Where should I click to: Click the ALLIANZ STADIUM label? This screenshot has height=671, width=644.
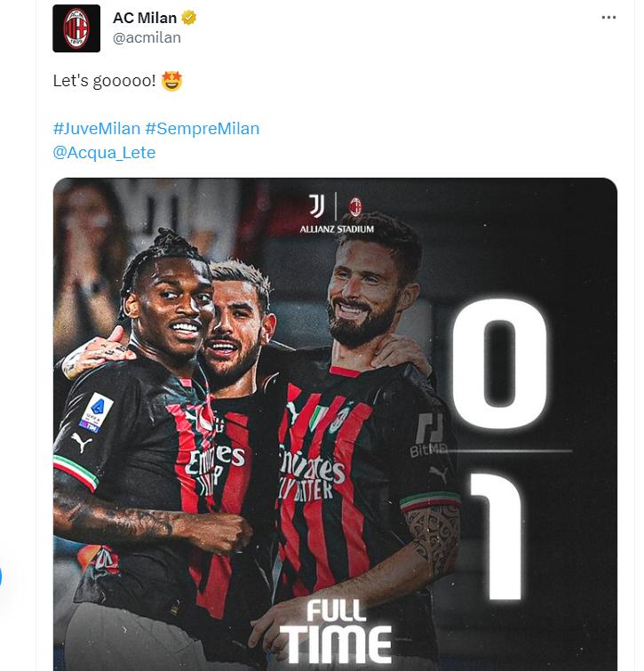(x=337, y=229)
